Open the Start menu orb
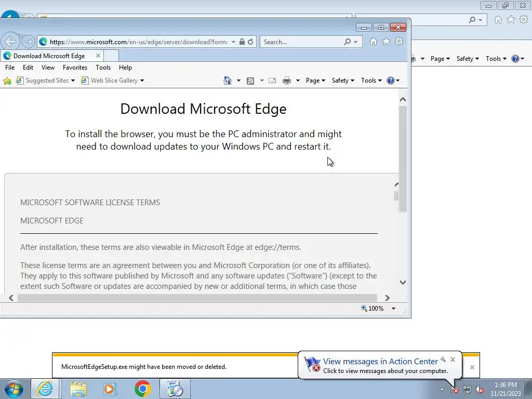Image resolution: width=532 pixels, height=399 pixels. pos(13,389)
